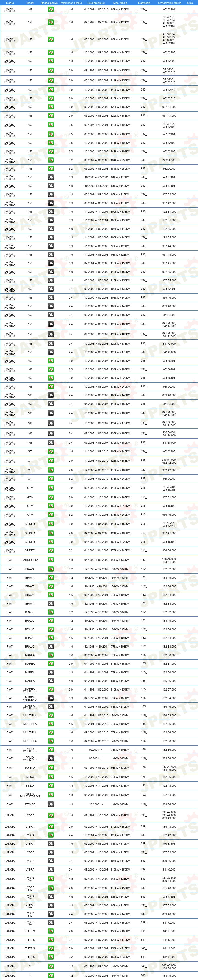This screenshot has width=198, height=980.
Task: Select the model cell '147'
Action: pyautogui.click(x=30, y=9)
